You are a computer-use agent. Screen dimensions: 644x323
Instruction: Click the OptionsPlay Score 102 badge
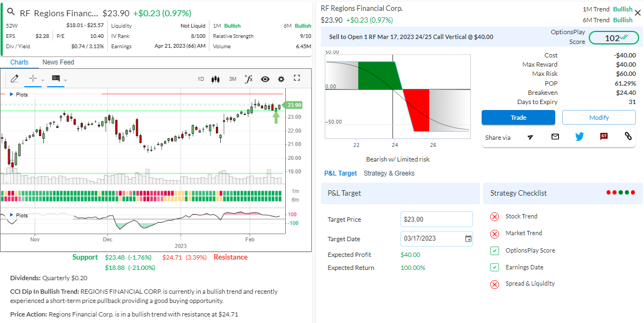click(x=614, y=38)
